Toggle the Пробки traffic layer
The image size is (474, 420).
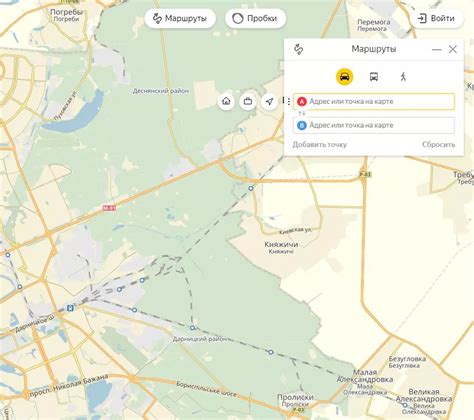(255, 18)
